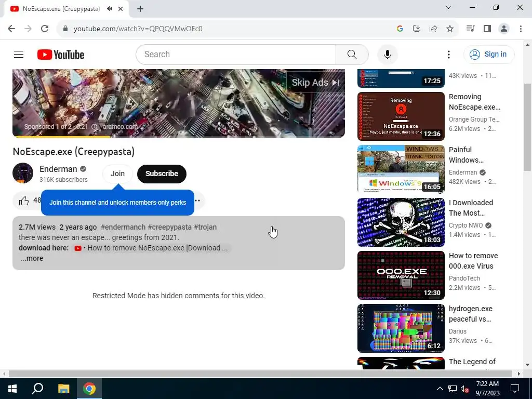
Task: Open the Enderman channel avatar
Action: pos(23,173)
